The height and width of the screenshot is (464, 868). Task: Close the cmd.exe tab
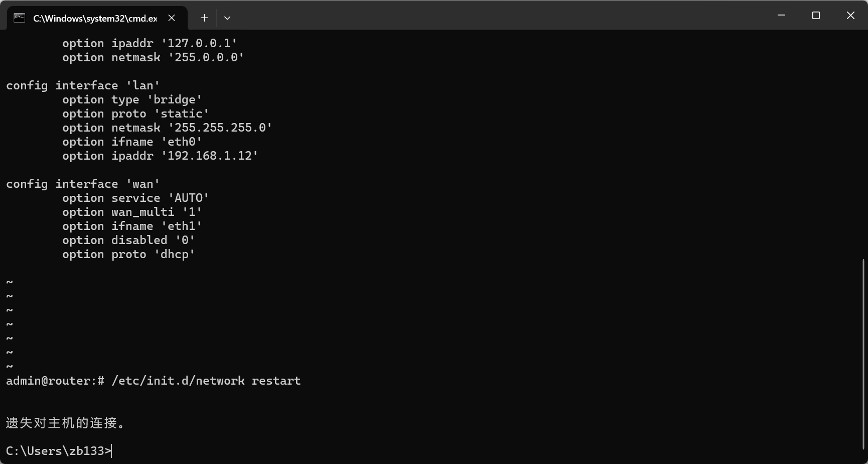pyautogui.click(x=172, y=18)
